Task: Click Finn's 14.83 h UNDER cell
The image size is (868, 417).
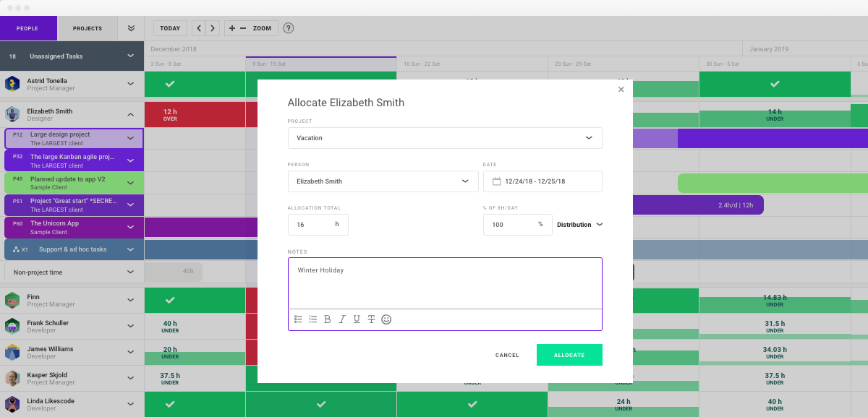Action: click(775, 301)
